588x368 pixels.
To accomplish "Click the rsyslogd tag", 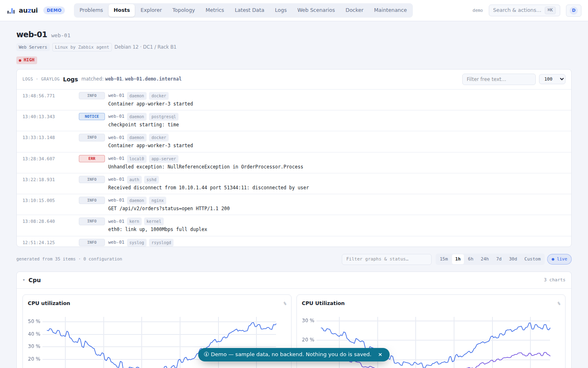I will (x=161, y=243).
